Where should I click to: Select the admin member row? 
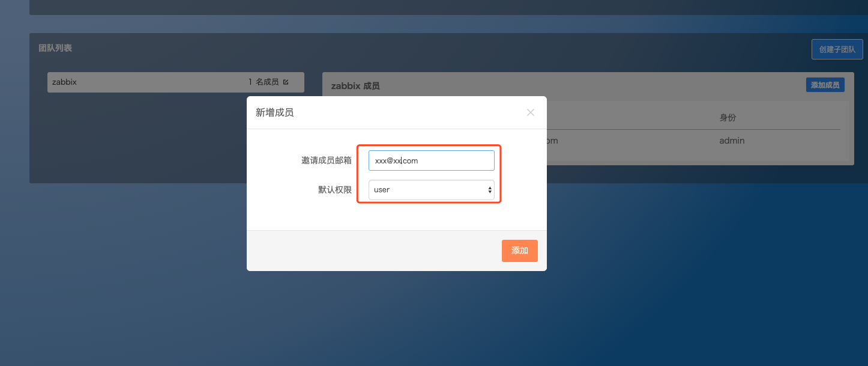[x=731, y=140]
